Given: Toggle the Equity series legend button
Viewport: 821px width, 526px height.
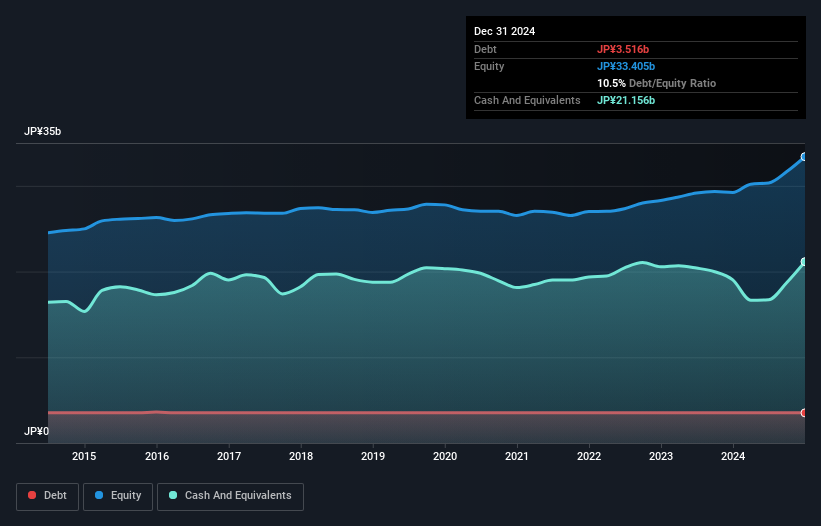Looking at the screenshot, I should click(118, 496).
